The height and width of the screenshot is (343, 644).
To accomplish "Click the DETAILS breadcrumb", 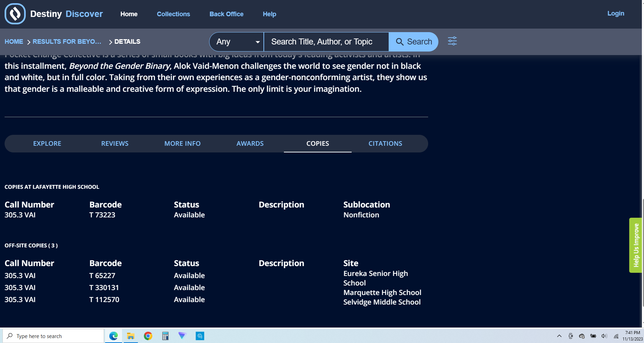I will coord(127,42).
